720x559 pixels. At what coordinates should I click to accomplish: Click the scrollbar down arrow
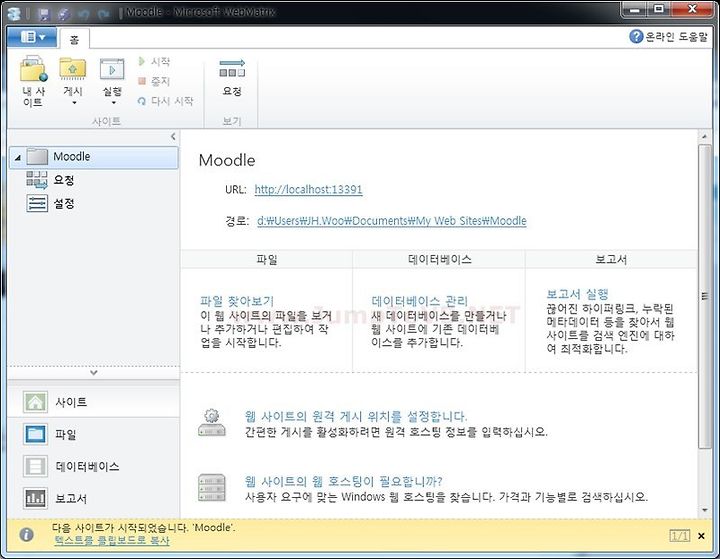click(x=704, y=510)
